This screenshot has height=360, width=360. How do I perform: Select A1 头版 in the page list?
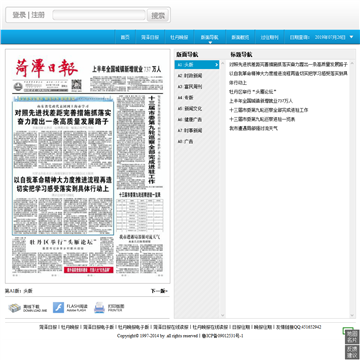tap(197, 65)
